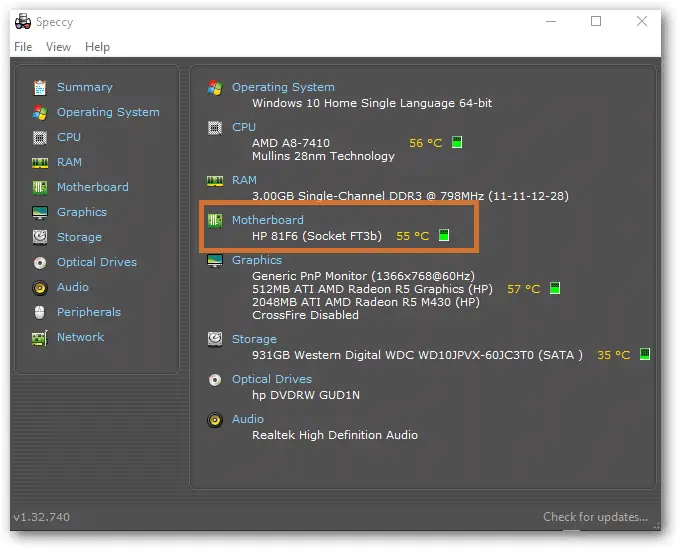Open the View menu

(58, 47)
